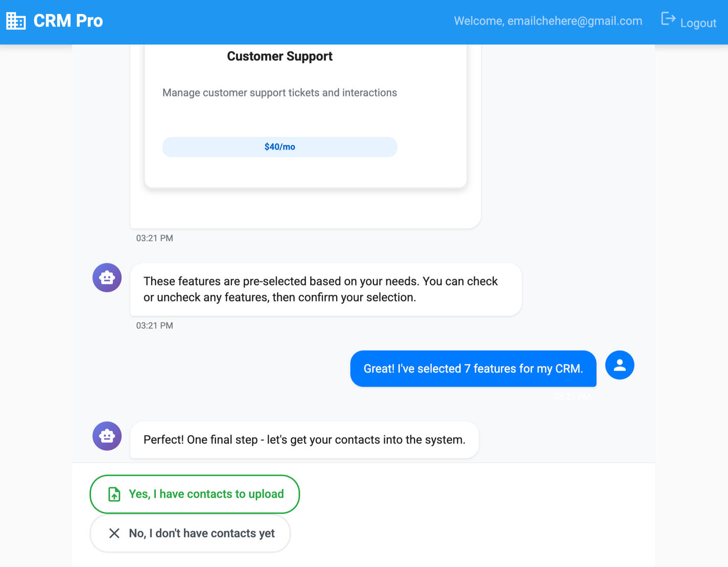Choose 'Yes, I have contacts to upload'
This screenshot has height=567, width=728.
click(x=195, y=494)
